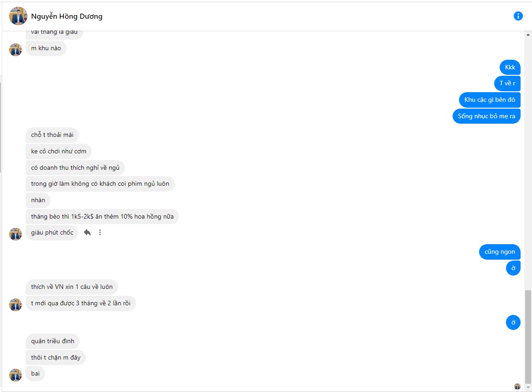
Task: Click the "thích về VN xin 1 câu" message
Action: click(x=72, y=287)
